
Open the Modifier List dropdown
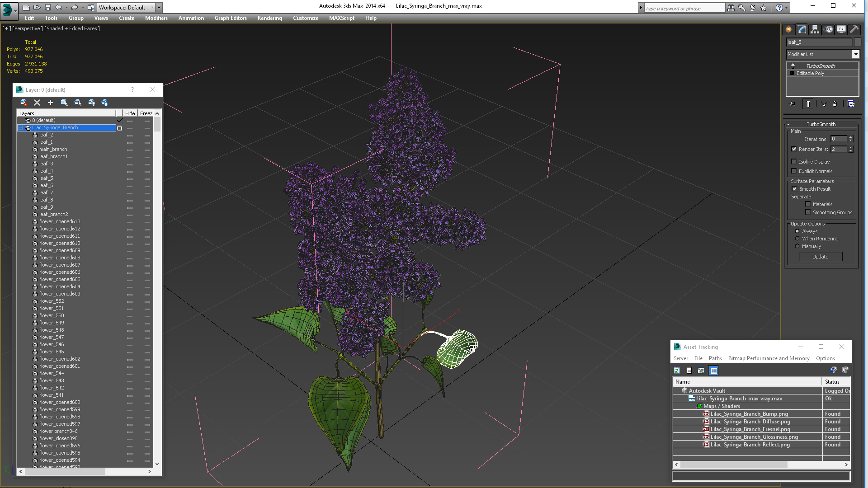(x=855, y=54)
